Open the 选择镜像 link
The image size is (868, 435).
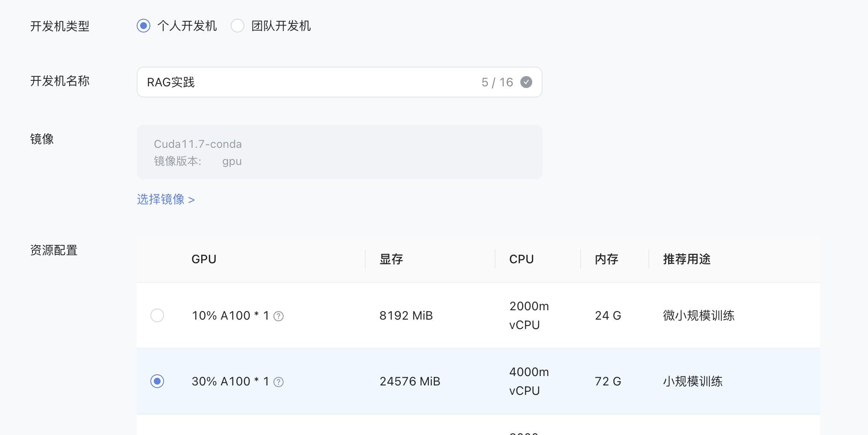pos(166,200)
